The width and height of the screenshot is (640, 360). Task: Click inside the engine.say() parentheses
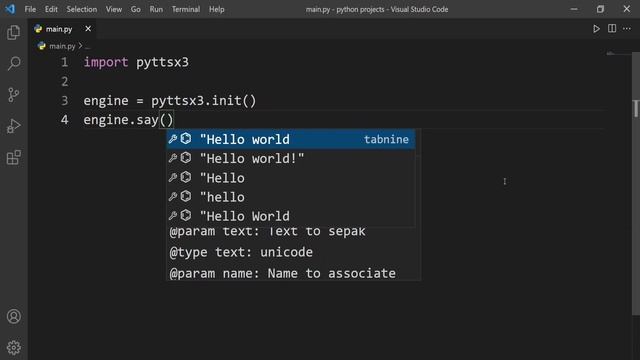(x=167, y=120)
